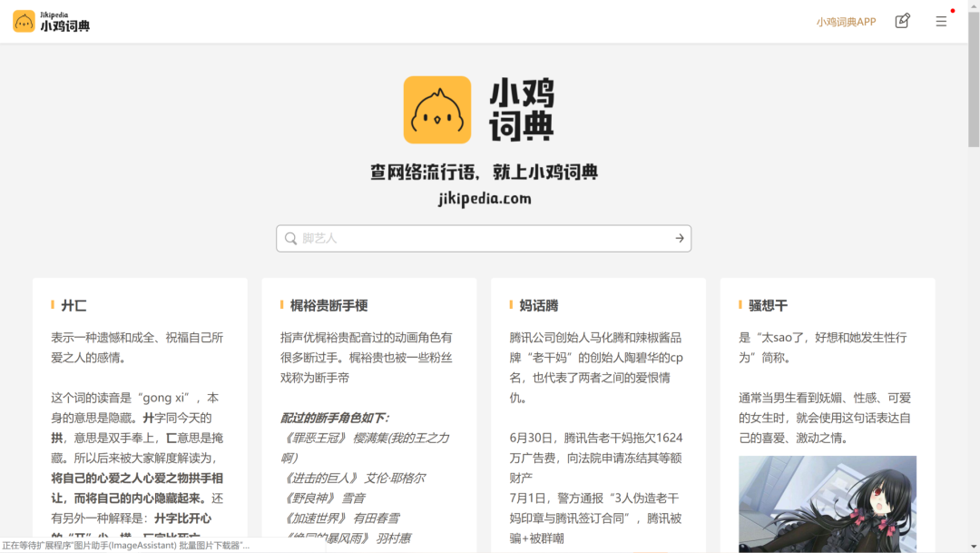980x553 pixels.
Task: Click text 配过的断手角色如下
Action: click(x=334, y=418)
